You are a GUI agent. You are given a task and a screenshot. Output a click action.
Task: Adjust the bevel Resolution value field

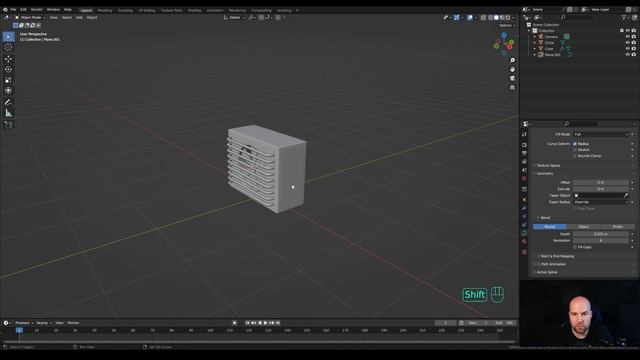pyautogui.click(x=601, y=241)
